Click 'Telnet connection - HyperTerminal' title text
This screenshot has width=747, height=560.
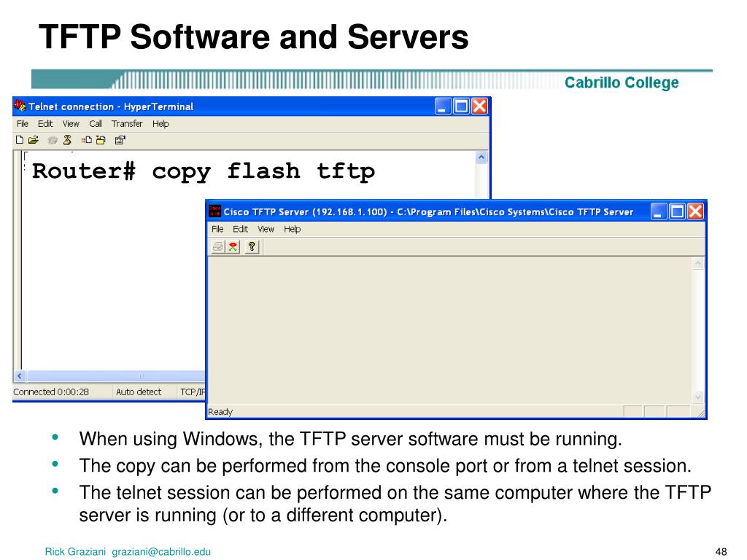tap(111, 106)
